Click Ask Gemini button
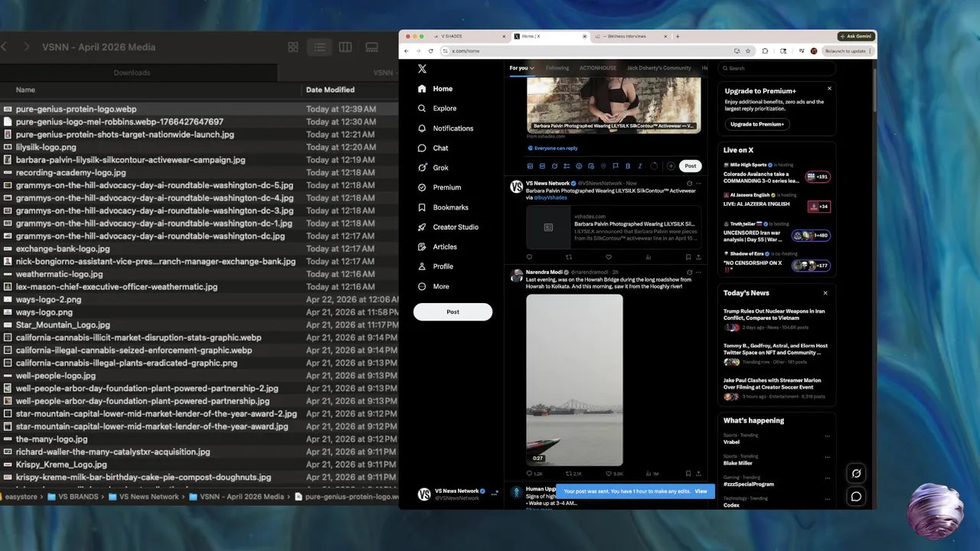The width and height of the screenshot is (980, 551). tap(856, 36)
